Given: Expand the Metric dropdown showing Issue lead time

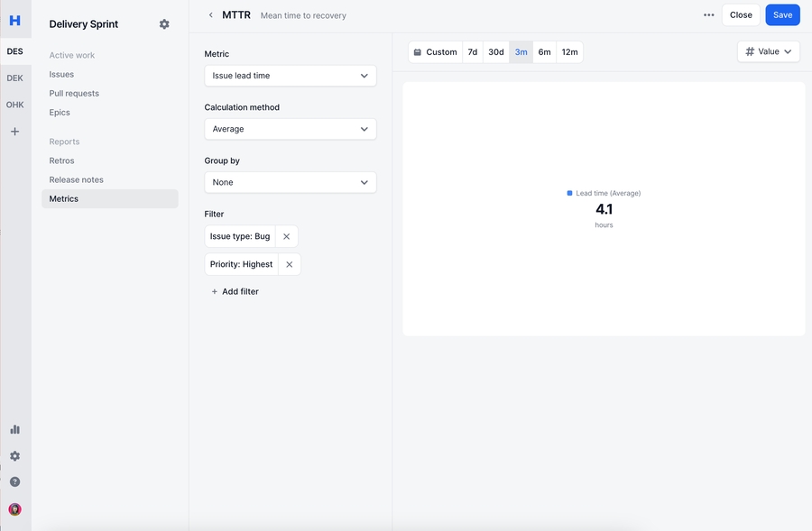Looking at the screenshot, I should pyautogui.click(x=290, y=76).
